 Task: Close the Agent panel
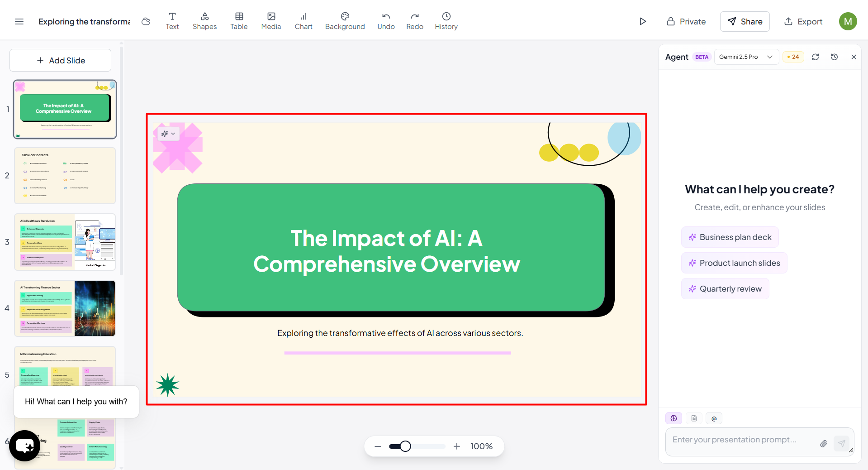tap(854, 57)
